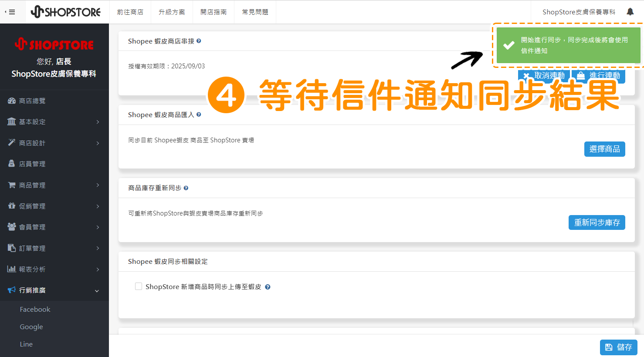Open ShopStore皮膚保養專科 account menu
The height and width of the screenshot is (357, 644).
[x=579, y=12]
